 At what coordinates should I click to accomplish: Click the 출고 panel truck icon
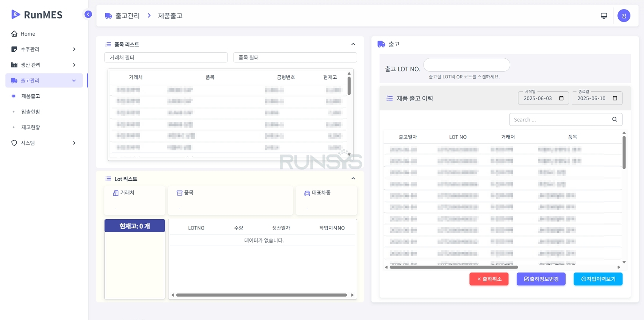[381, 44]
